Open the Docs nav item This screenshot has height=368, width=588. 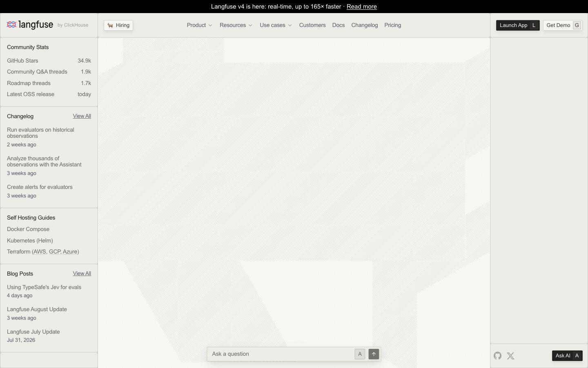coord(339,25)
